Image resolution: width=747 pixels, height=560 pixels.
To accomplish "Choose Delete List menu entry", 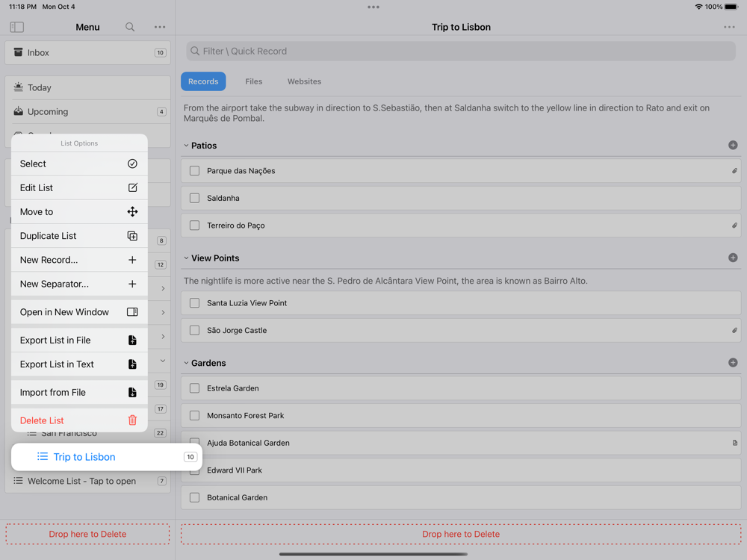I will [x=79, y=420].
